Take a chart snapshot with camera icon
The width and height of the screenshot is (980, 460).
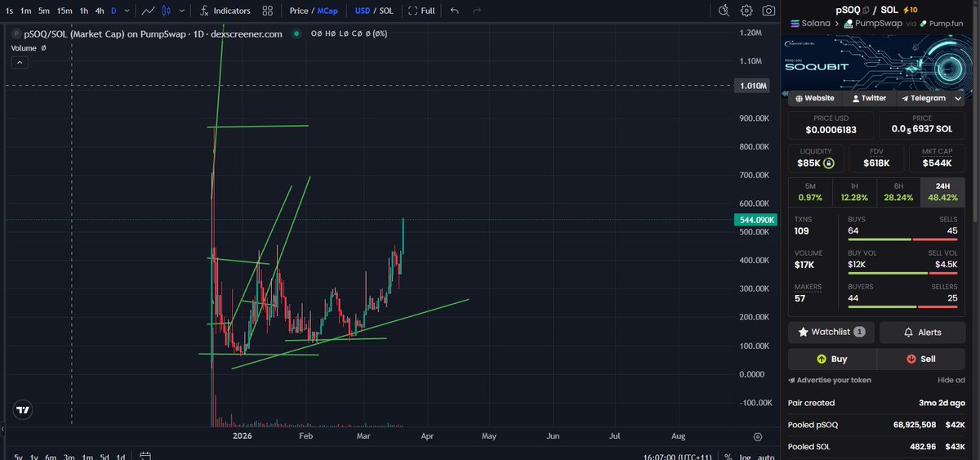coord(768,11)
